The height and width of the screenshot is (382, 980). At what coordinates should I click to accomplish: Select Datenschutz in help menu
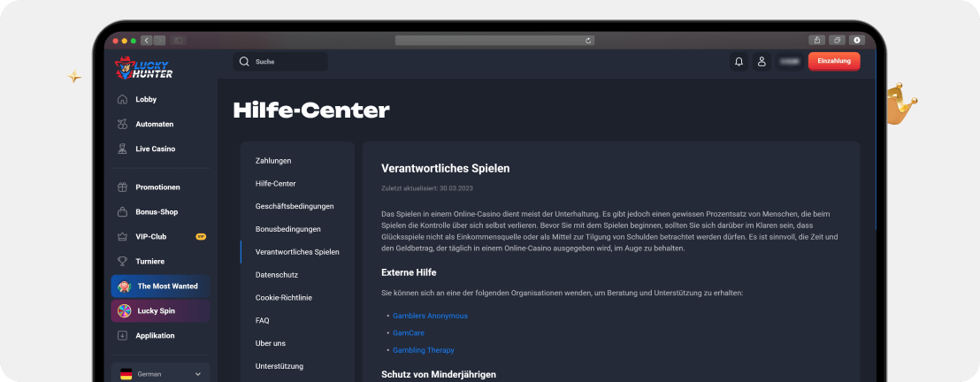(x=276, y=275)
